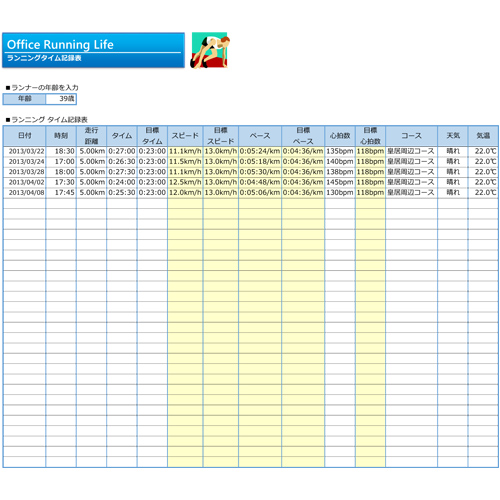Select the 時刻 column header
Image resolution: width=500 pixels, height=500 pixels.
click(x=61, y=136)
